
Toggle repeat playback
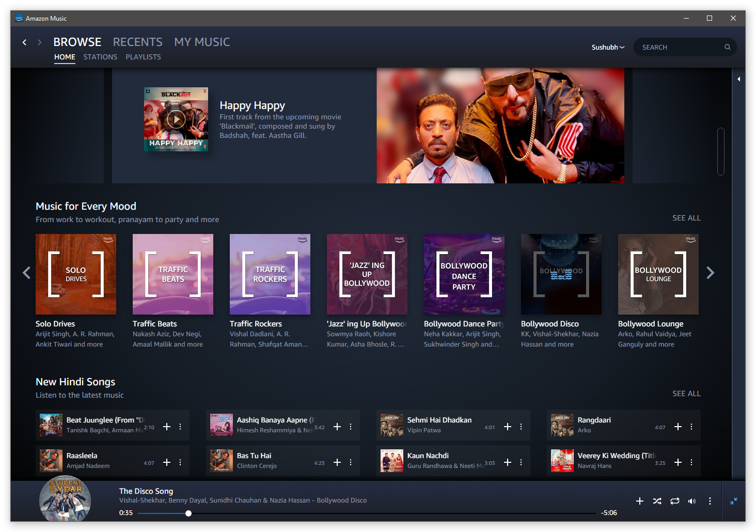click(675, 501)
